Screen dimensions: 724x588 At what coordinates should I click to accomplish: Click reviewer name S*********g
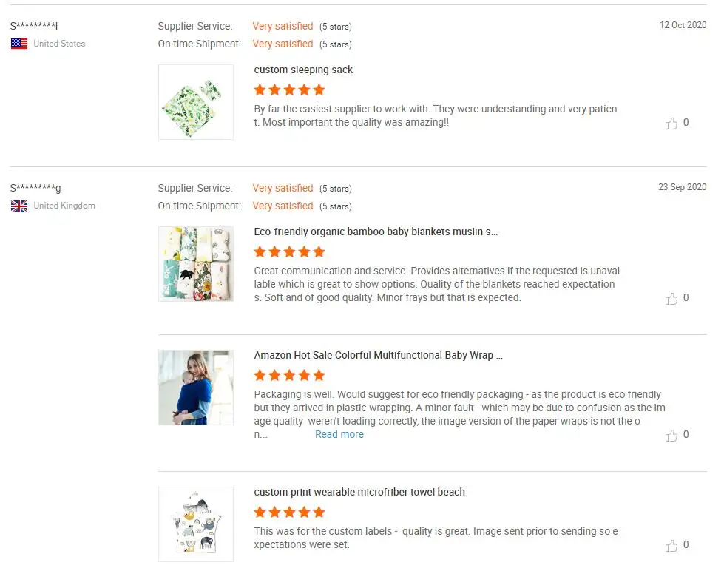35,189
